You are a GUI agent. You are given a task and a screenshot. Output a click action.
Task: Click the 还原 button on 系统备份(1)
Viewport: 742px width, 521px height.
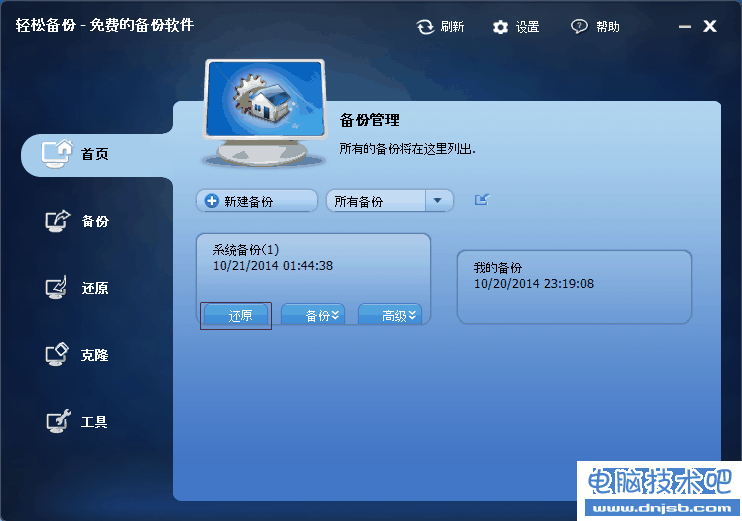(x=236, y=315)
